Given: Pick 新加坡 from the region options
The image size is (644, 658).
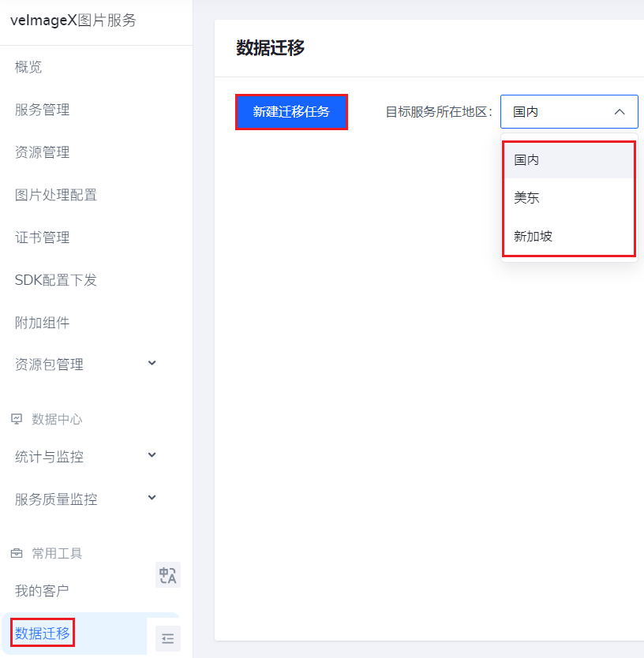Looking at the screenshot, I should [533, 236].
